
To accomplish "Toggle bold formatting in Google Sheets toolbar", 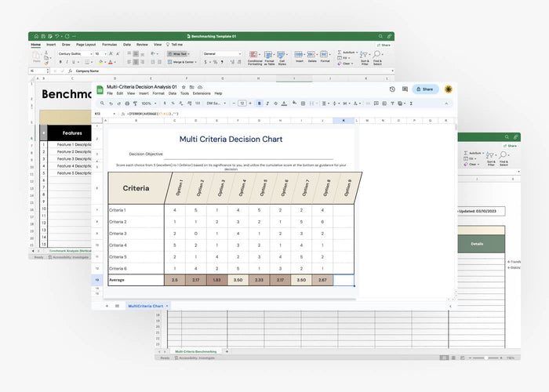I will (x=259, y=103).
